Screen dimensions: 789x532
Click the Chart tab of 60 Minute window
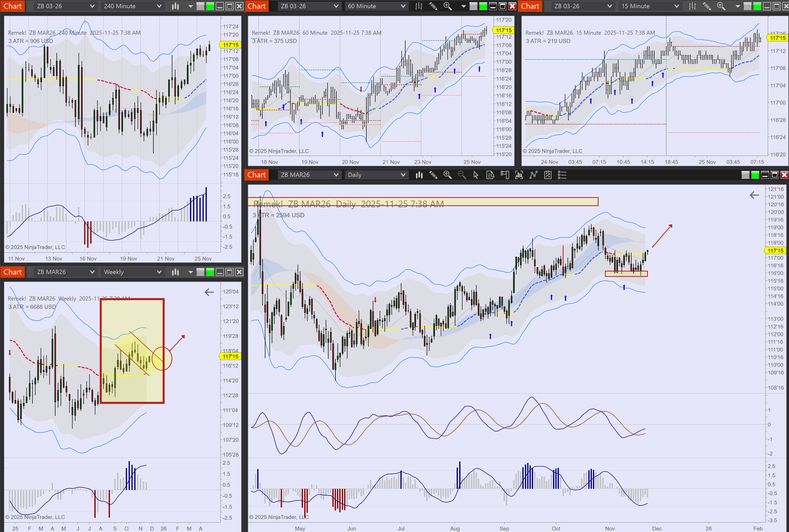click(257, 6)
